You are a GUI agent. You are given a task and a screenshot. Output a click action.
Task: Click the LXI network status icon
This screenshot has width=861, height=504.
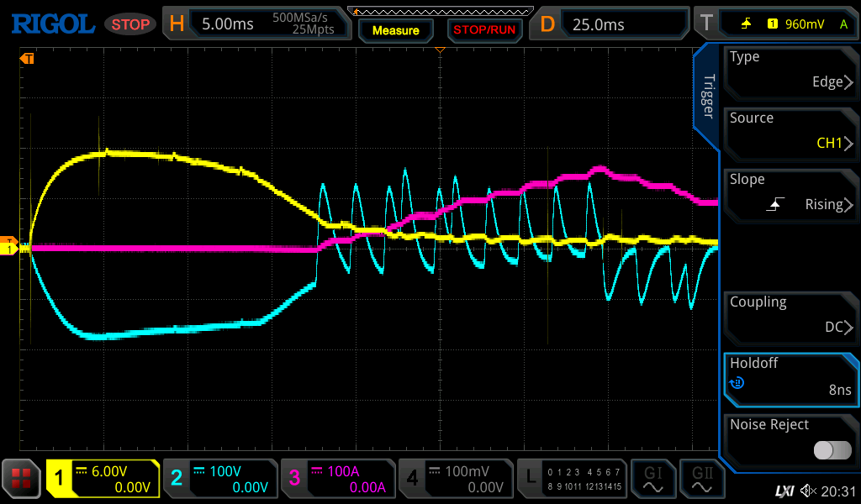[784, 491]
